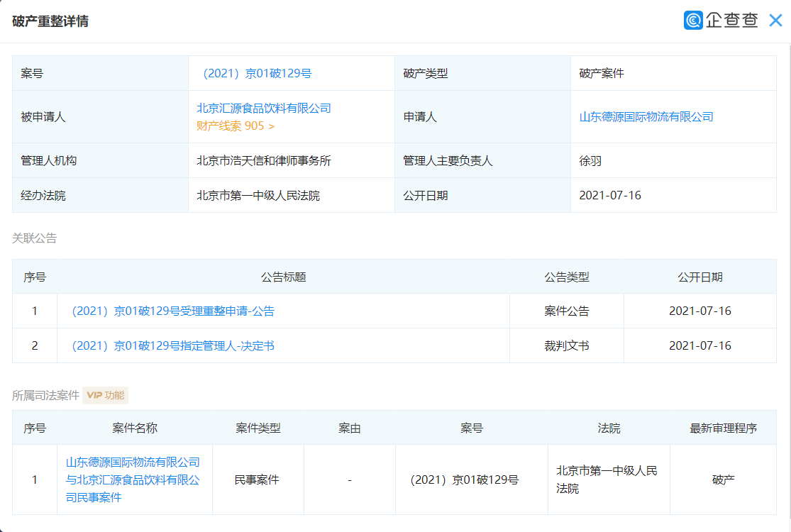
Task: Open the 指定管理人-决定书 announcement
Action: point(172,345)
